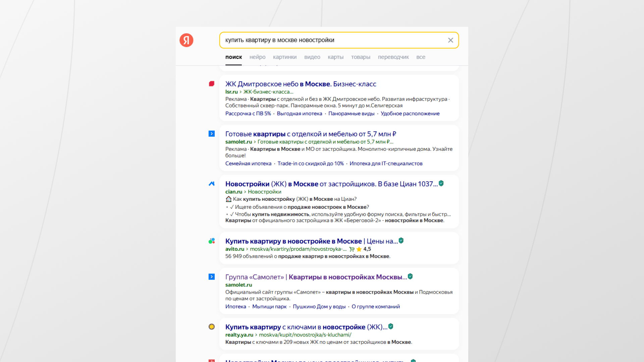
Task: Click Ипотека sitelink under samolet.ru
Action: (x=235, y=307)
